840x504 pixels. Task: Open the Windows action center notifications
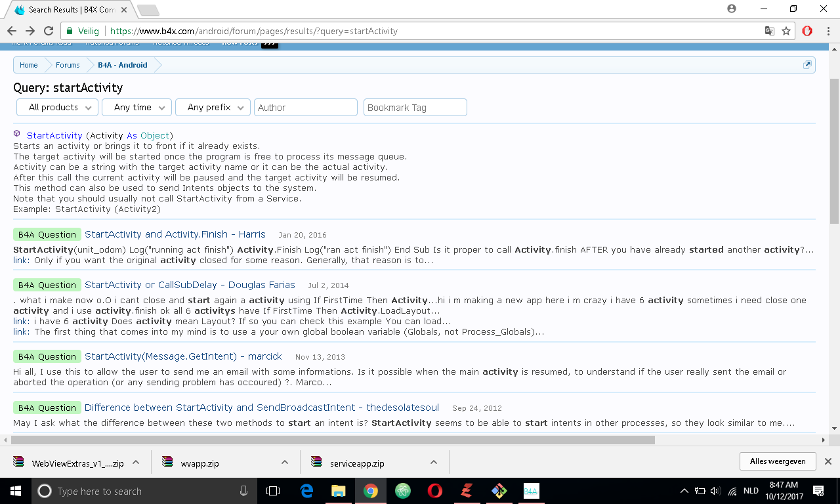818,491
